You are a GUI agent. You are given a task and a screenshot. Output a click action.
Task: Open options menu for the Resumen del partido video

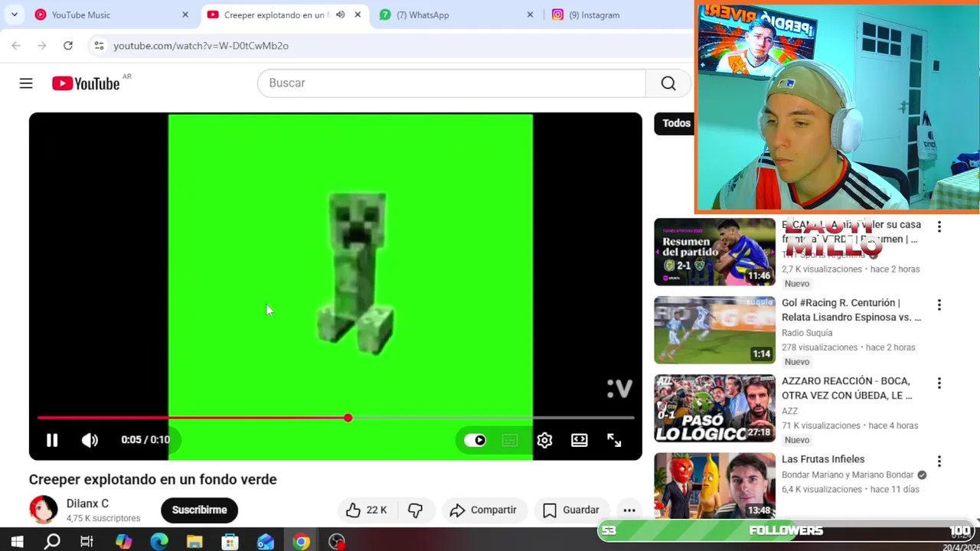(939, 227)
